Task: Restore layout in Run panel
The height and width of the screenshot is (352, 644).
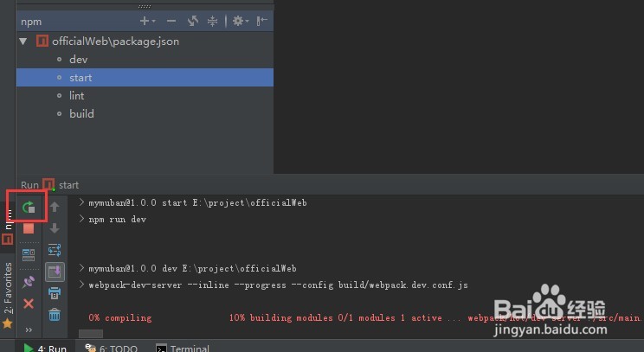Action: pos(29,255)
